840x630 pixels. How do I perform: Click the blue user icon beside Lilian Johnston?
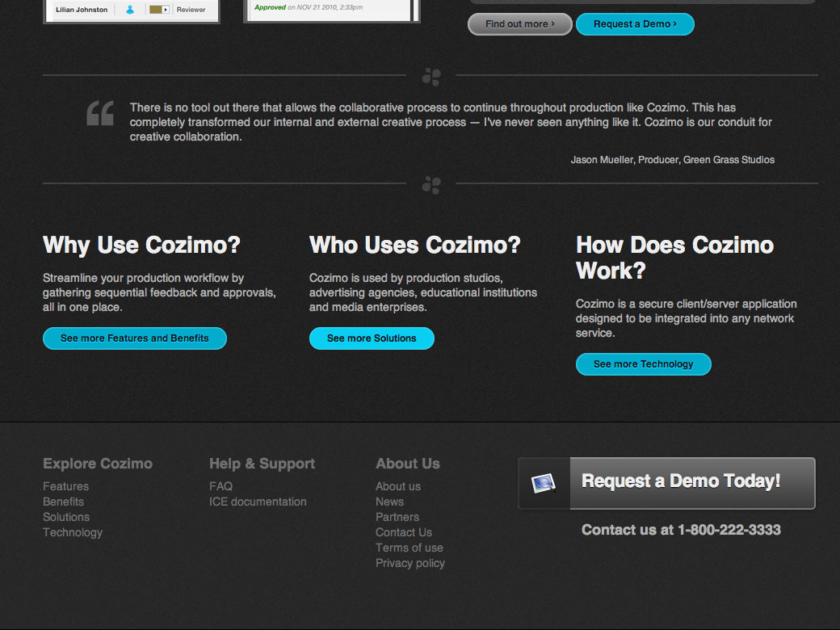[x=130, y=10]
